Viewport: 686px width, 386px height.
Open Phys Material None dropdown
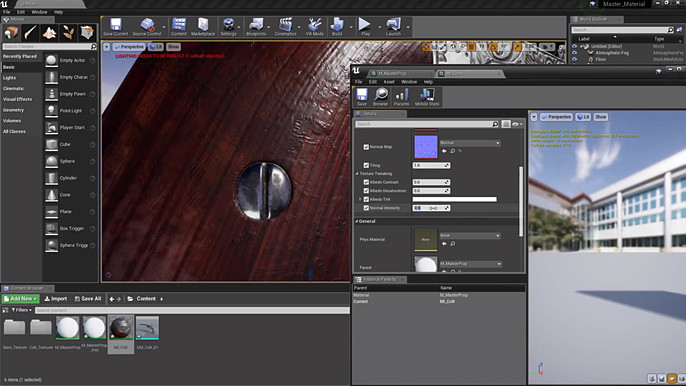click(470, 235)
